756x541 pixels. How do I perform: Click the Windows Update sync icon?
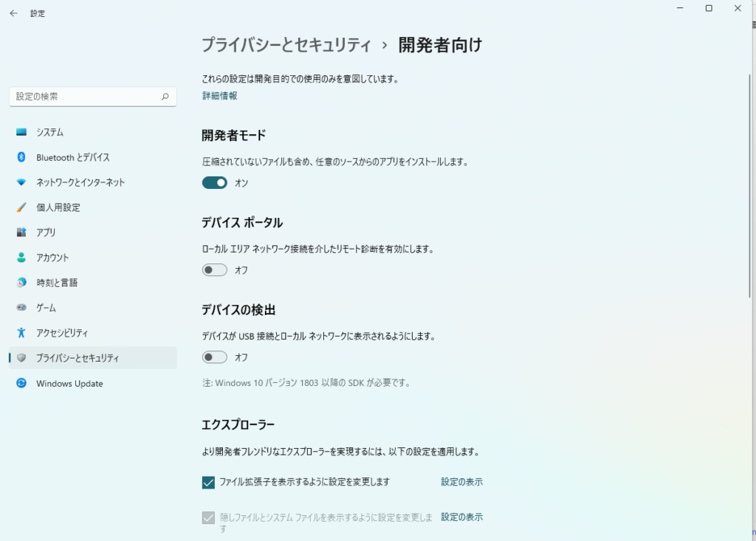[x=21, y=383]
